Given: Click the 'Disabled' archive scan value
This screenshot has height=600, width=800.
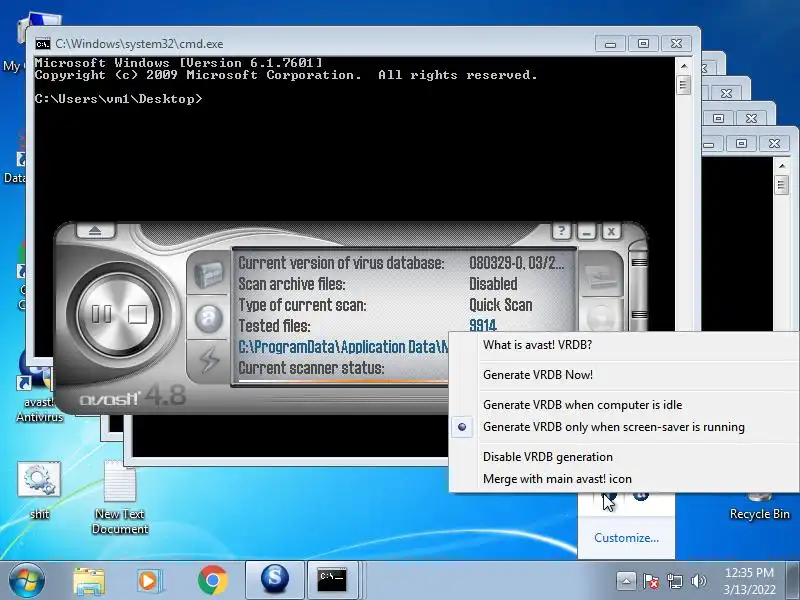Looking at the screenshot, I should tap(493, 284).
